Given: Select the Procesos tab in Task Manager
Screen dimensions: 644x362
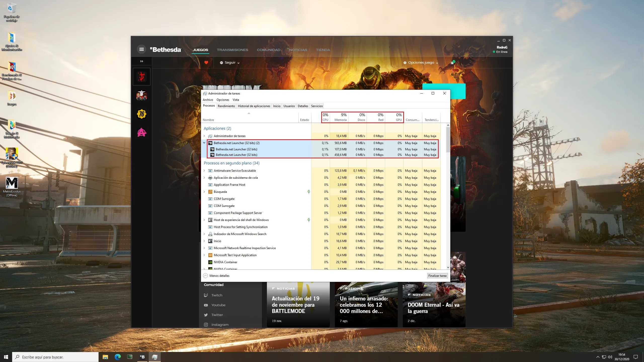Looking at the screenshot, I should click(209, 106).
